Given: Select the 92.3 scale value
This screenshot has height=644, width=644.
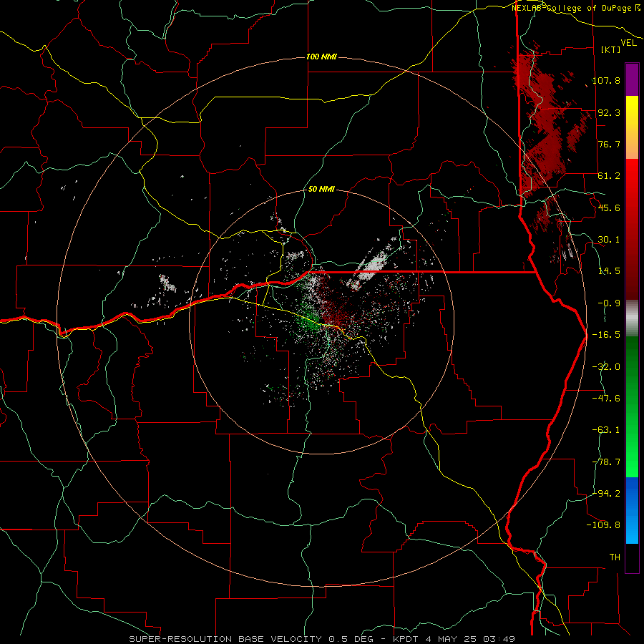Looking at the screenshot, I should coord(609,112).
